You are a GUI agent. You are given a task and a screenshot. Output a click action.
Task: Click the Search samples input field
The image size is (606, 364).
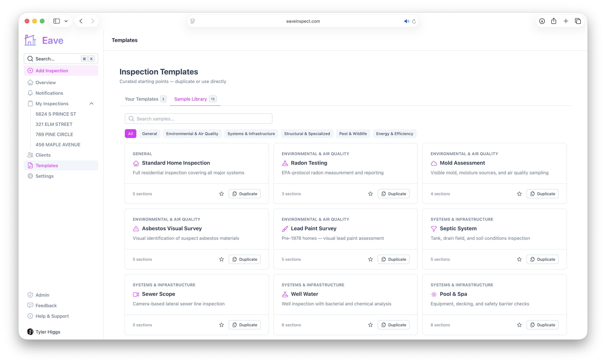198,119
